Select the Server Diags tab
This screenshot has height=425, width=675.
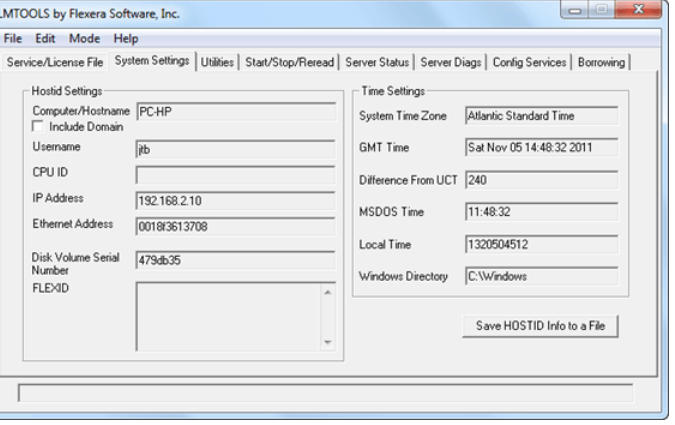[x=451, y=62]
